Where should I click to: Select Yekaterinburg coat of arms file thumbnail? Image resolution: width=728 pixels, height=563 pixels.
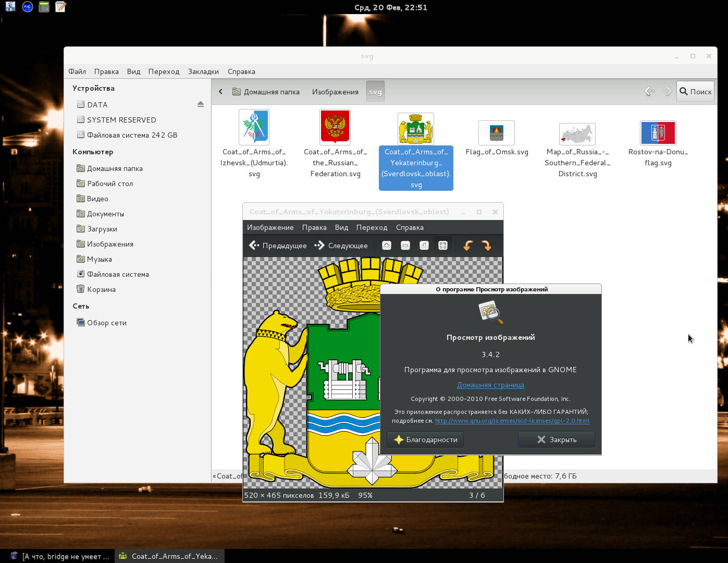[x=416, y=129]
